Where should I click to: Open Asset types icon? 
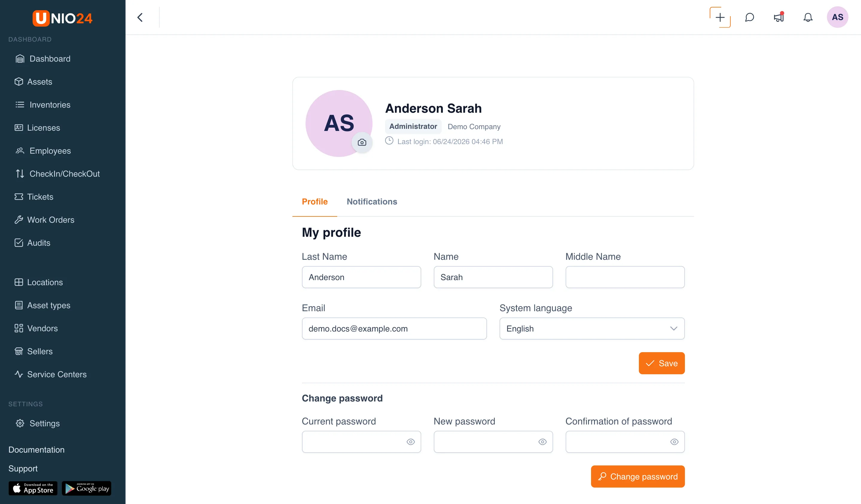[x=19, y=305]
